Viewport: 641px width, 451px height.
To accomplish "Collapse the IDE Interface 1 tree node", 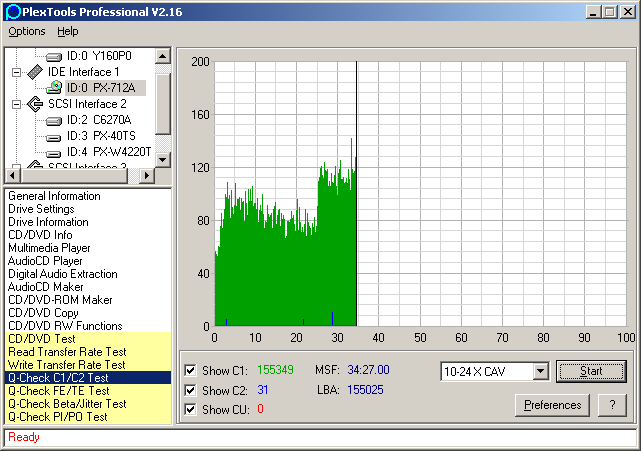I will 16,72.
